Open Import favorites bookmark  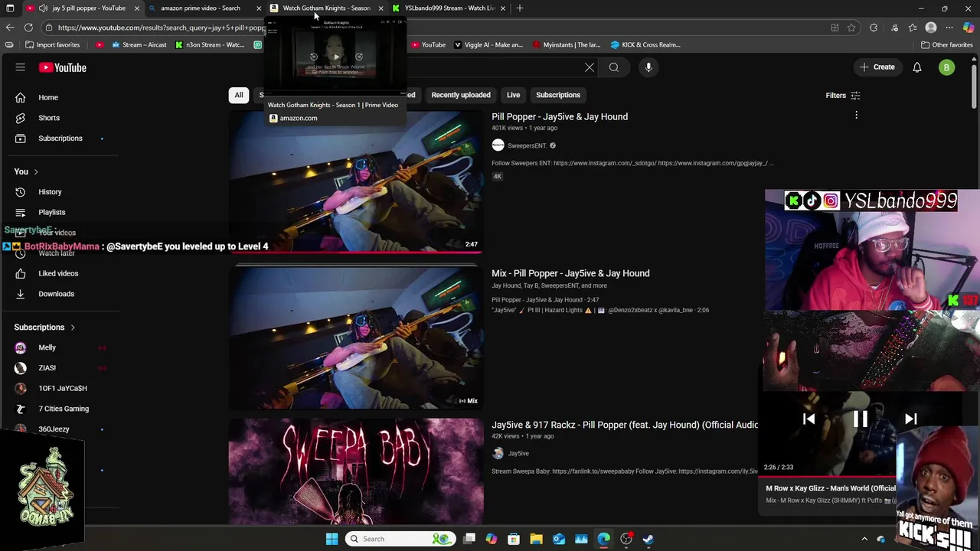pos(52,44)
